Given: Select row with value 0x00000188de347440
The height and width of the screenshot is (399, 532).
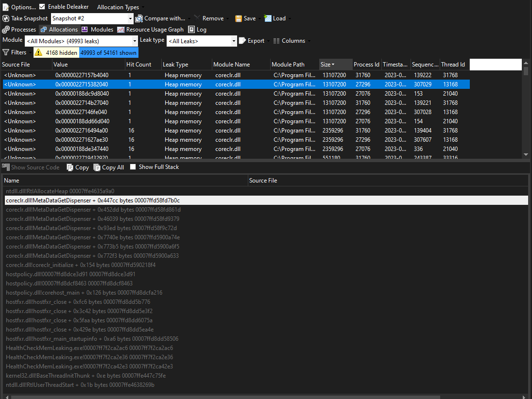Looking at the screenshot, I should pyautogui.click(x=236, y=149).
